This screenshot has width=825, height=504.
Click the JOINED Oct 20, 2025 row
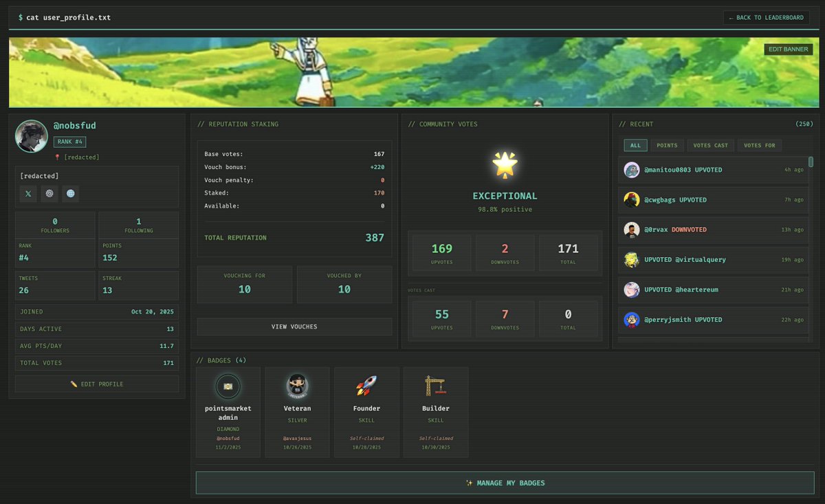97,311
